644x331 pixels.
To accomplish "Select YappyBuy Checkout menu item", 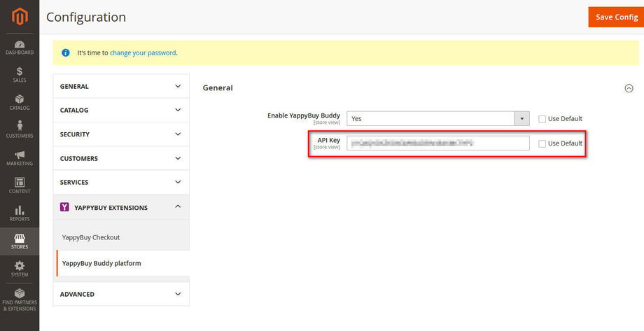I will click(x=91, y=237).
